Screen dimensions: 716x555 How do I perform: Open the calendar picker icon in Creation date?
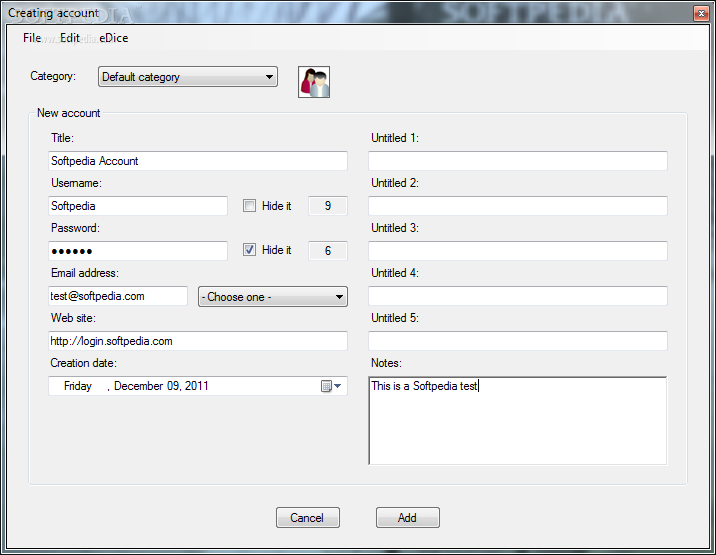pyautogui.click(x=331, y=386)
